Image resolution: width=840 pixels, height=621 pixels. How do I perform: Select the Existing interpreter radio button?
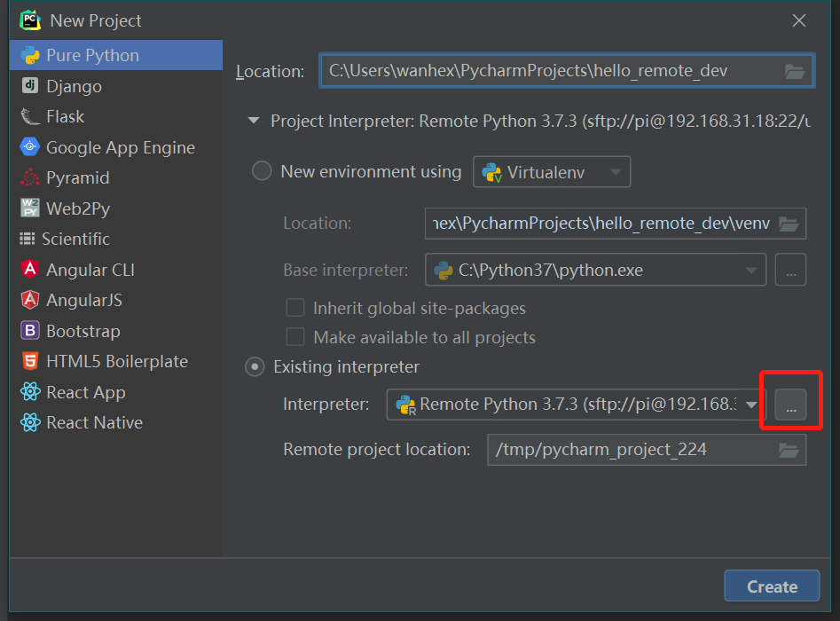(255, 366)
